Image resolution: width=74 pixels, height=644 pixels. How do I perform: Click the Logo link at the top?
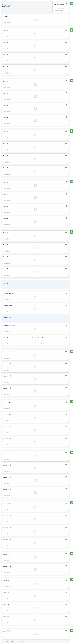tap(6, 5)
